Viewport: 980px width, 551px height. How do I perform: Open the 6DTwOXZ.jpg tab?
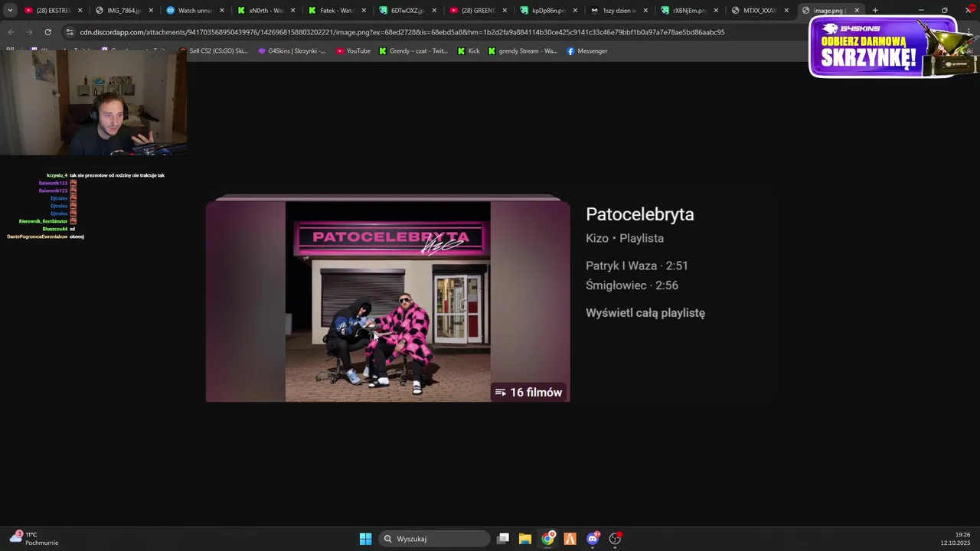[x=407, y=11]
